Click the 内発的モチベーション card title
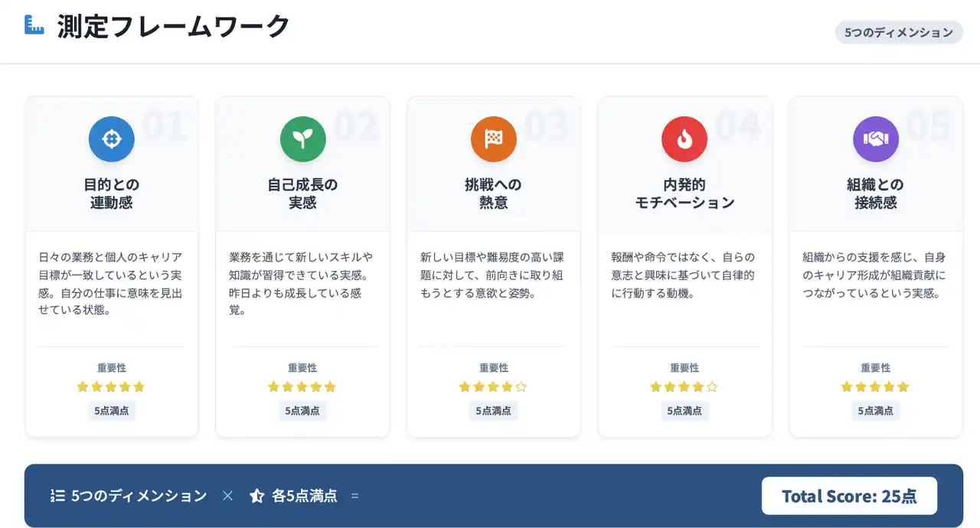 [x=684, y=194]
